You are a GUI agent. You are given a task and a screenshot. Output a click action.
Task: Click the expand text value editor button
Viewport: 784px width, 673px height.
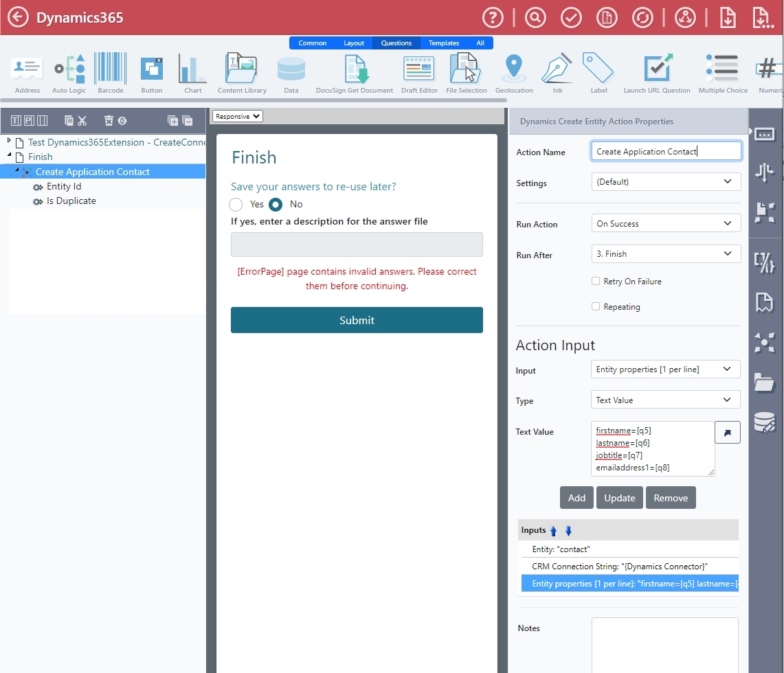tap(728, 432)
